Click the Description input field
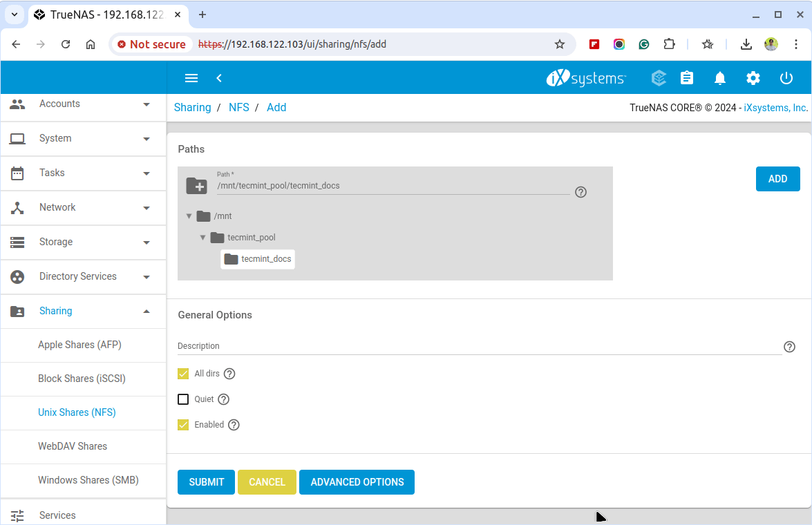812x525 pixels. coord(415,347)
